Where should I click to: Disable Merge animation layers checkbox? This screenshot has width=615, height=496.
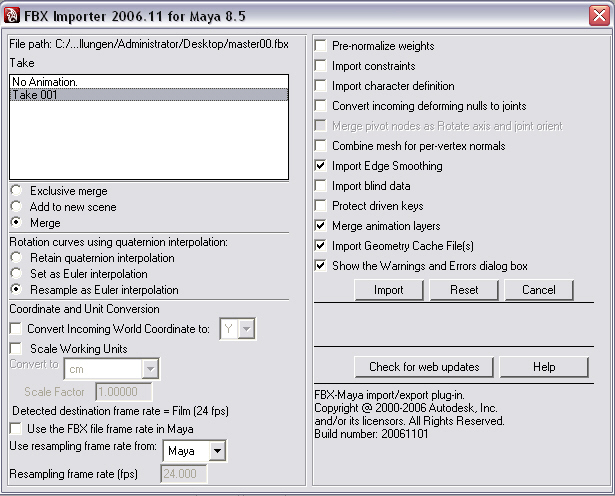[x=321, y=226]
